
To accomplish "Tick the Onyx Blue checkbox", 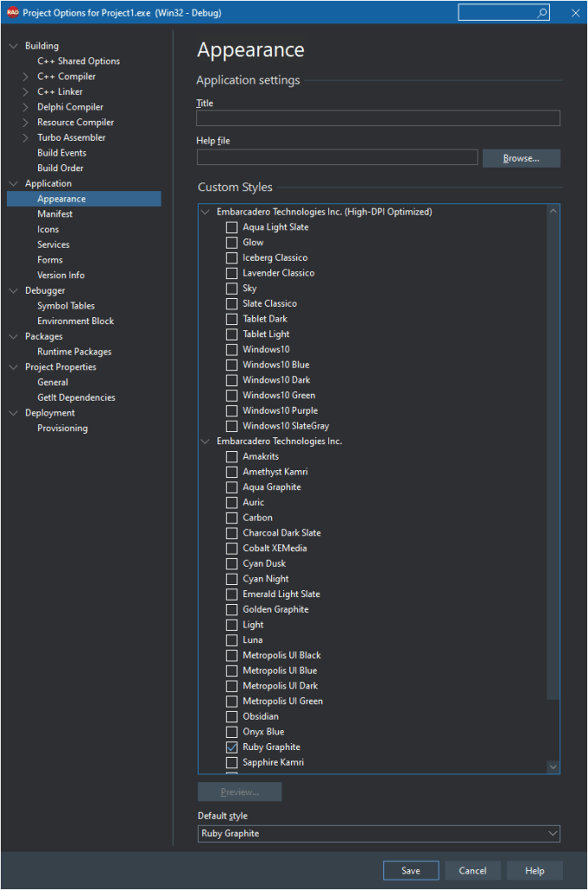I will [x=231, y=732].
